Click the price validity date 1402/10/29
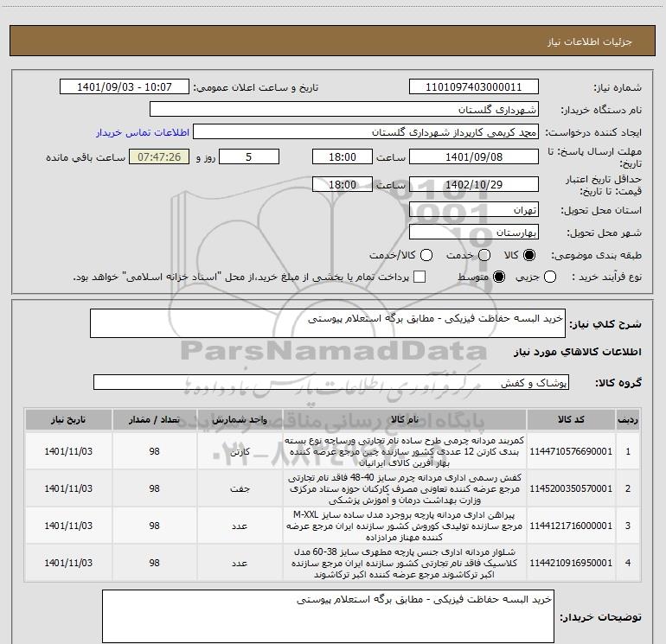Screen dimensions: 666x644 pyautogui.click(x=474, y=184)
